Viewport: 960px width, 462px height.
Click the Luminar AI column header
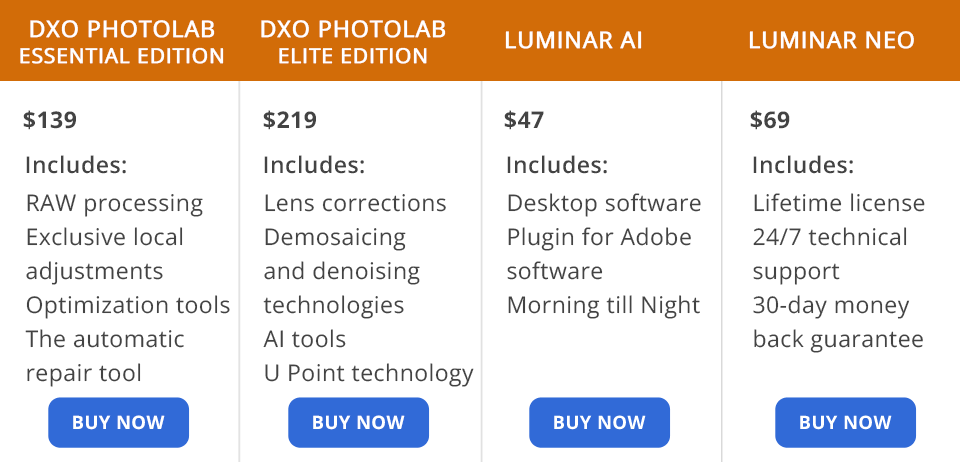573,41
